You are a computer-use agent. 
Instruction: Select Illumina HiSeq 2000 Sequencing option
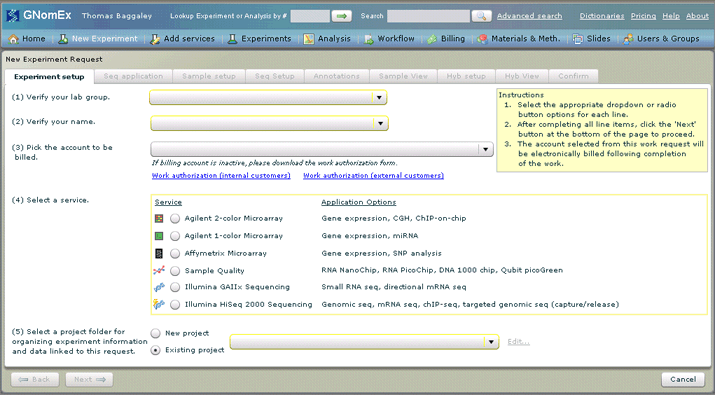(x=175, y=305)
